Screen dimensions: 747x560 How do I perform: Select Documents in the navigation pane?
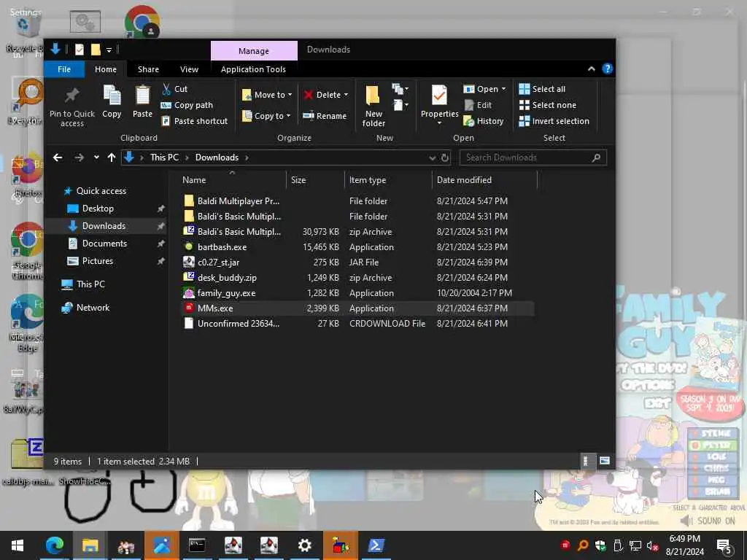(104, 244)
